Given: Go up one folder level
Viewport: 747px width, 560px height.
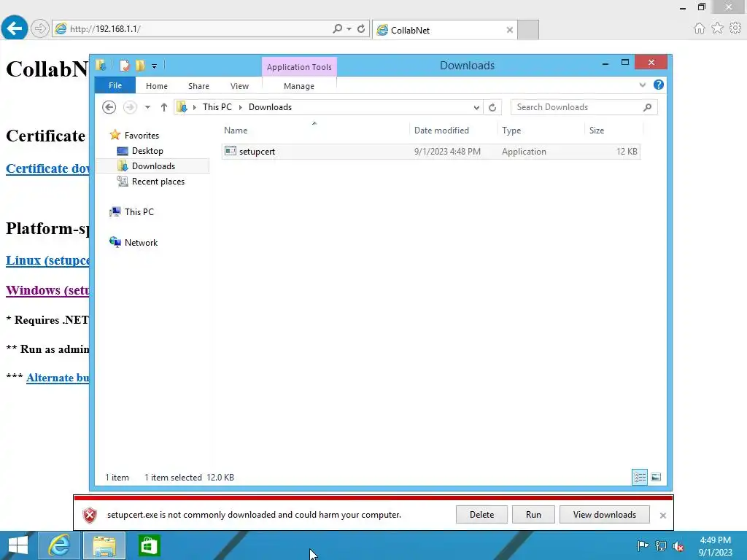Looking at the screenshot, I should (x=164, y=107).
